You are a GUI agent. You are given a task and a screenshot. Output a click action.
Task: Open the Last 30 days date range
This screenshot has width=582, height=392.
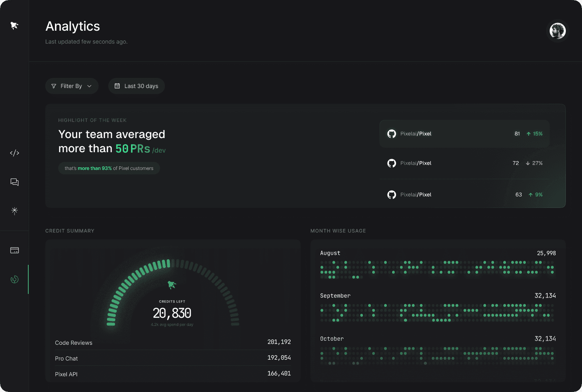tap(137, 86)
